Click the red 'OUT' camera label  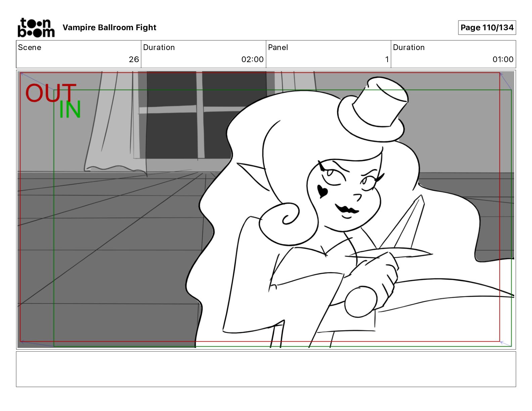pyautogui.click(x=51, y=93)
